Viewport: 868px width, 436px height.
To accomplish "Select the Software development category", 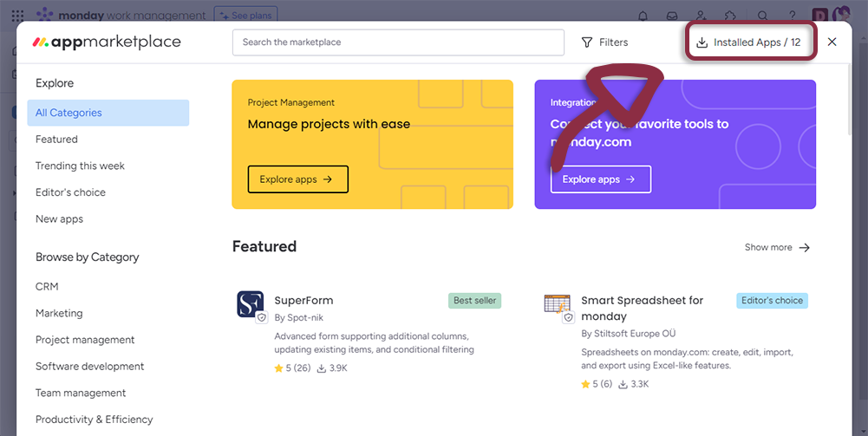I will coord(89,367).
